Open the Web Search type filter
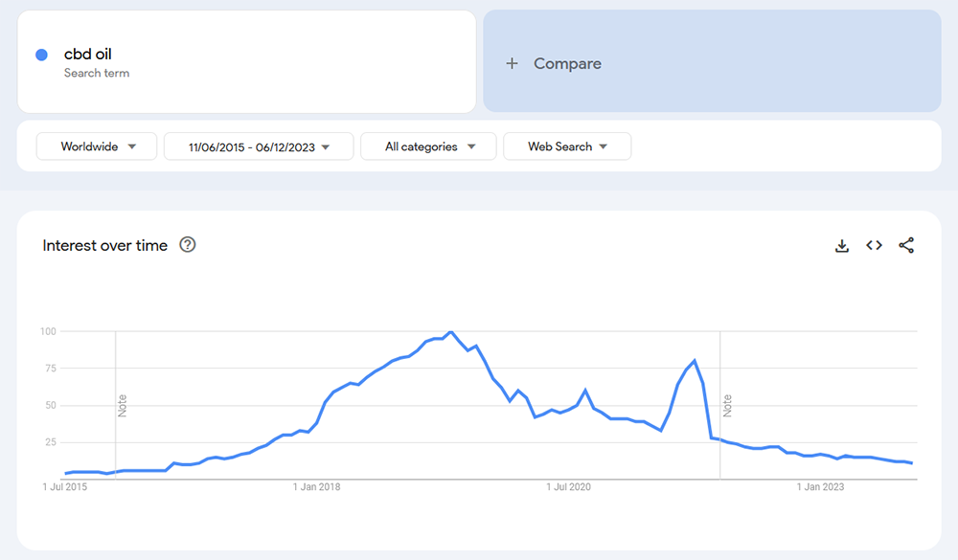The width and height of the screenshot is (958, 560). [x=567, y=146]
